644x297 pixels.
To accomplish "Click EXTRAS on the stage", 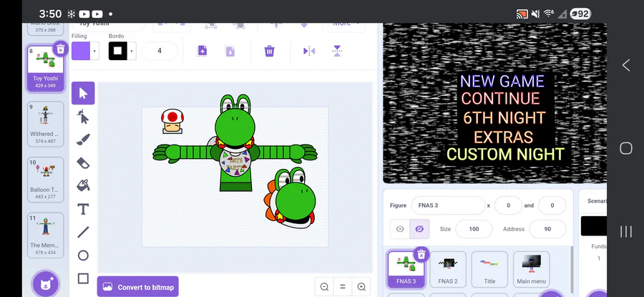I will [503, 137].
